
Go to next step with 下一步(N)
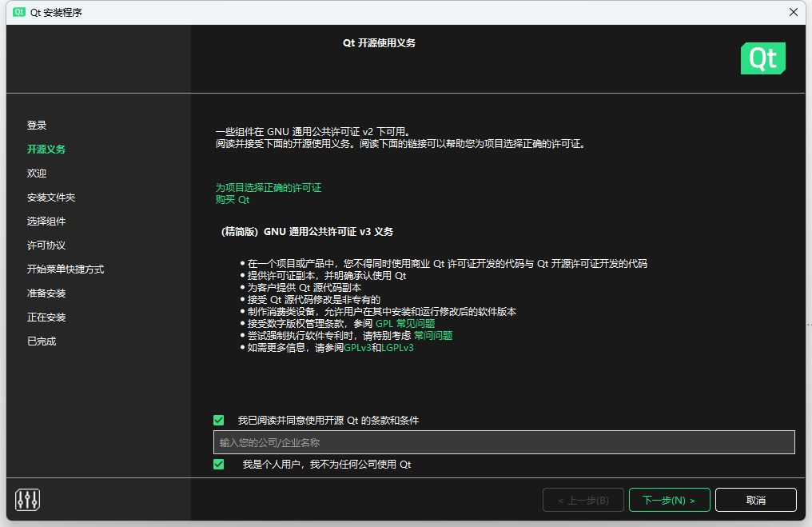pyautogui.click(x=669, y=500)
